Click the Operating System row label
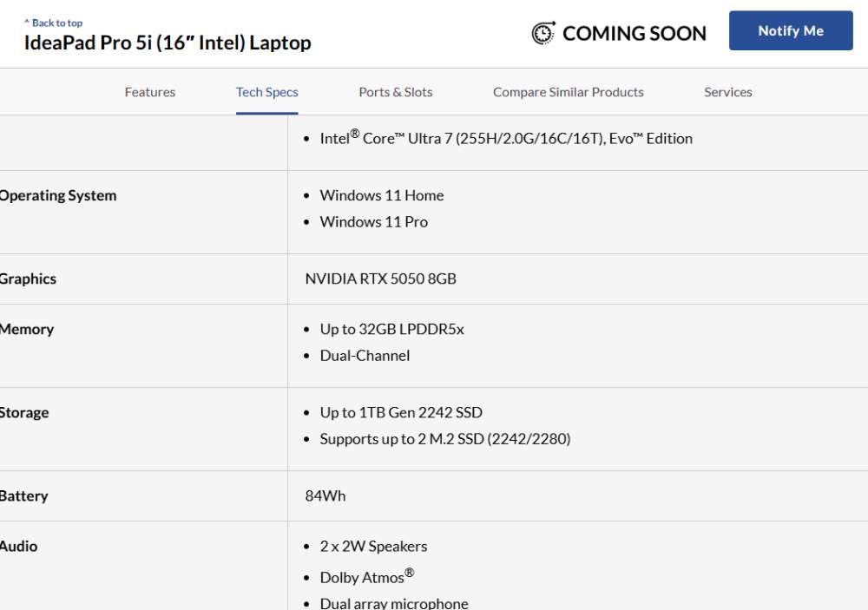 coord(58,195)
